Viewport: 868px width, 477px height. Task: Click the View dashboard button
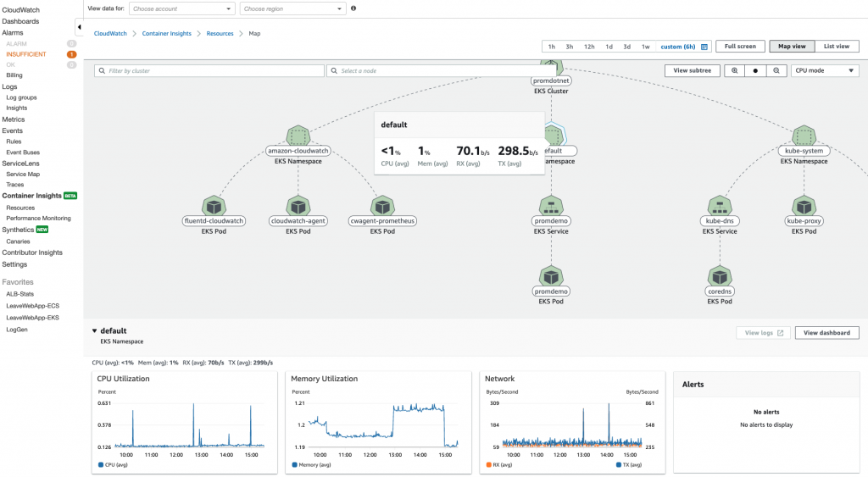pos(826,333)
